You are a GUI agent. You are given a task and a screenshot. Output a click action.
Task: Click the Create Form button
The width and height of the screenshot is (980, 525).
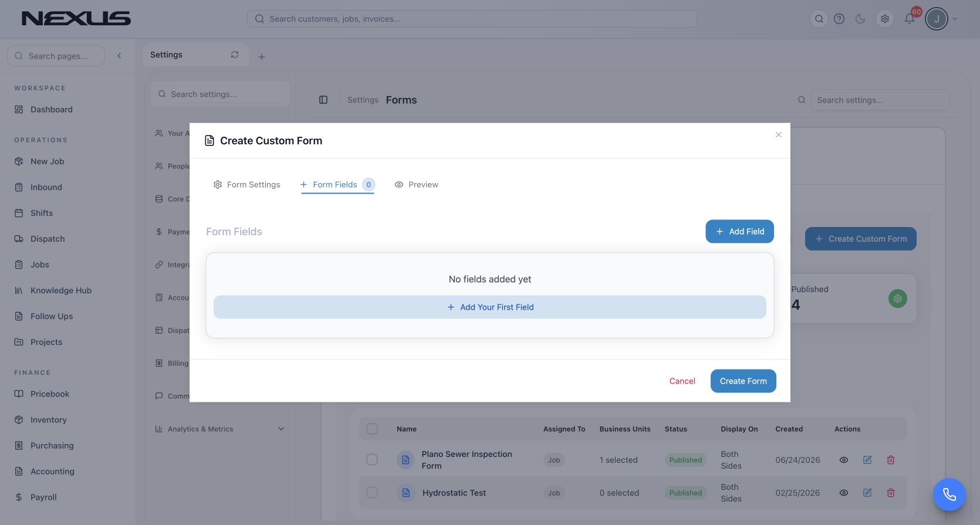[x=744, y=381]
